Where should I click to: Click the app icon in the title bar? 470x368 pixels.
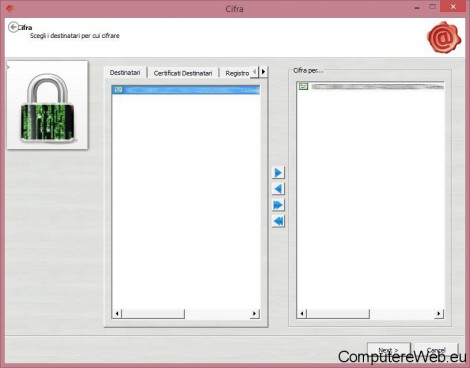[10, 9]
